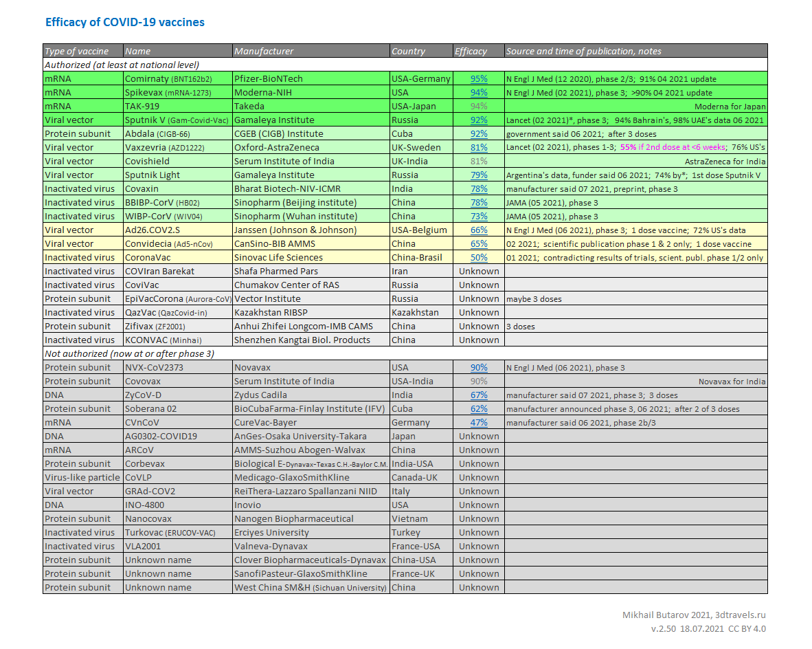
Task: Select the 'Kazakhstan RIBSP' manufacturer cell
Action: [311, 312]
